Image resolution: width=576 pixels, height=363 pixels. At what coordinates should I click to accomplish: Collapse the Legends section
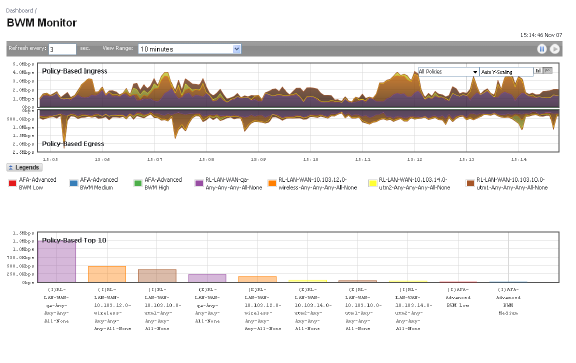tap(24, 168)
